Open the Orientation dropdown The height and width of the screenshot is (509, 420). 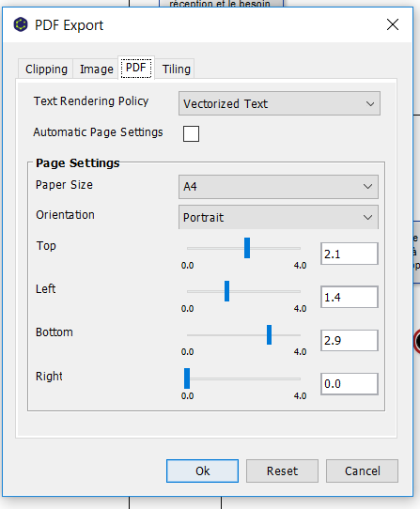(278, 217)
